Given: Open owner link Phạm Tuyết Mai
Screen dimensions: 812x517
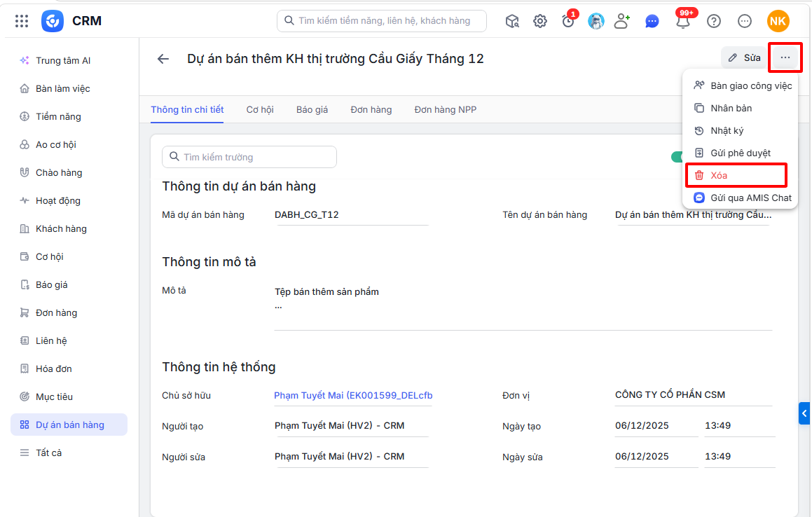Looking at the screenshot, I should (353, 395).
